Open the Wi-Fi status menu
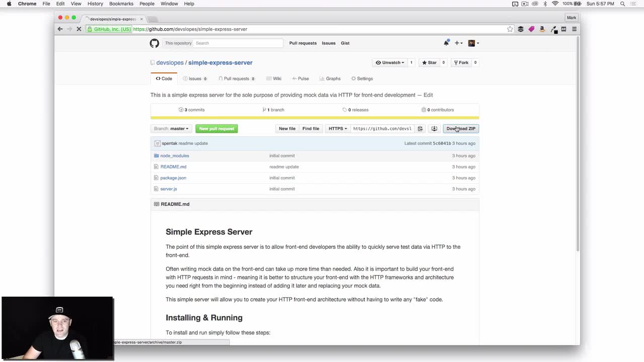Screen dimensions: 644x362 pos(555,4)
